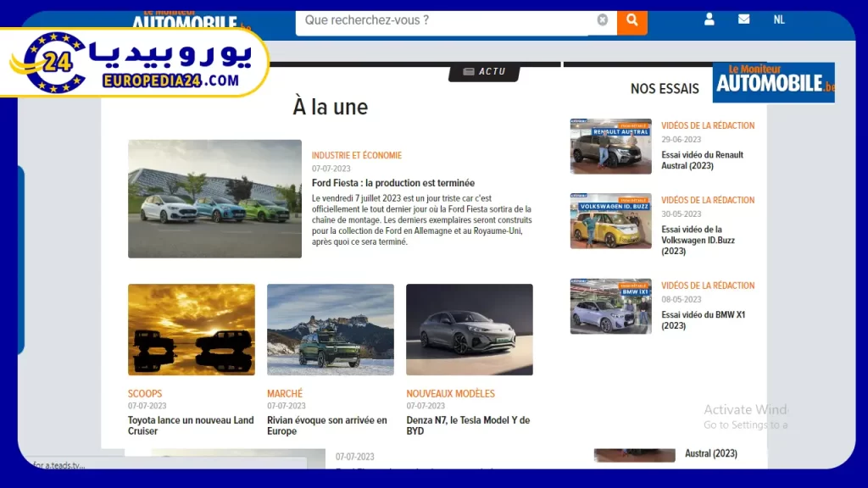
Task: Click the envelope contact icon
Action: [x=743, y=19]
